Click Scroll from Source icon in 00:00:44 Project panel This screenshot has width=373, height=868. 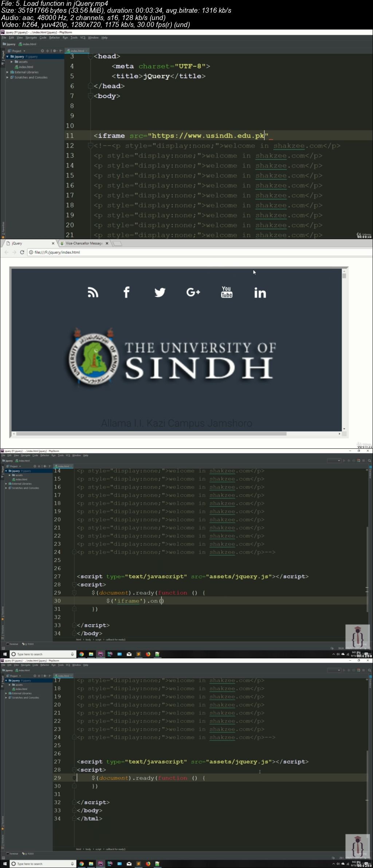(x=42, y=51)
